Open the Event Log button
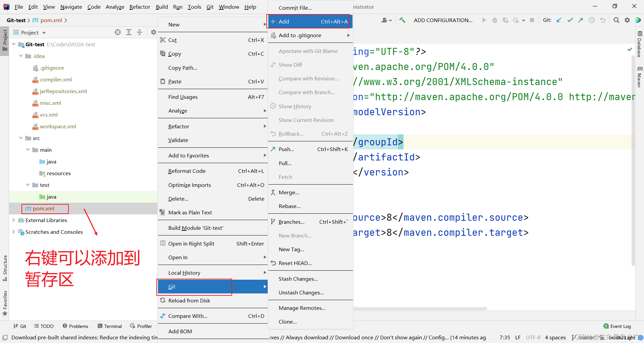The image size is (644, 343). pyautogui.click(x=617, y=326)
